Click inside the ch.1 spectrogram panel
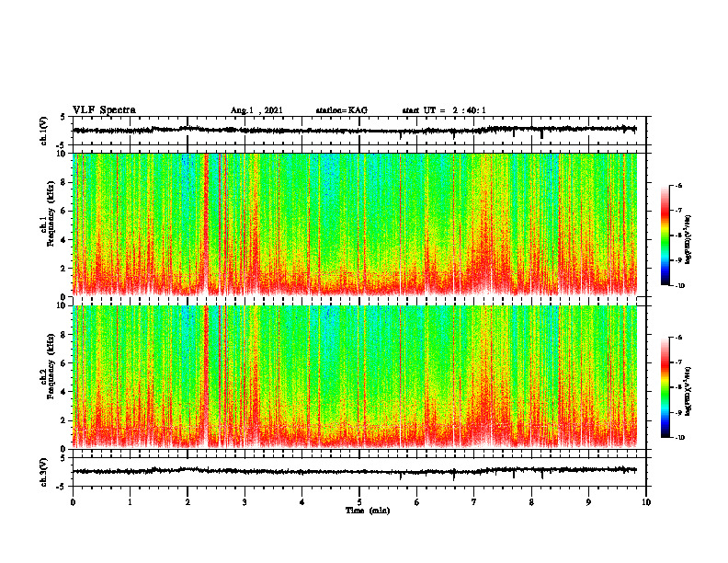728x563 pixels. tap(355, 224)
